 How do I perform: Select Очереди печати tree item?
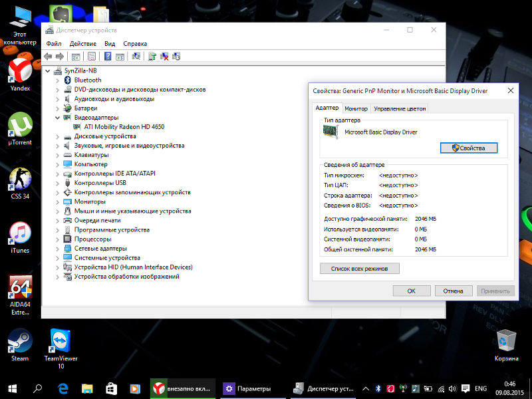pyautogui.click(x=97, y=221)
